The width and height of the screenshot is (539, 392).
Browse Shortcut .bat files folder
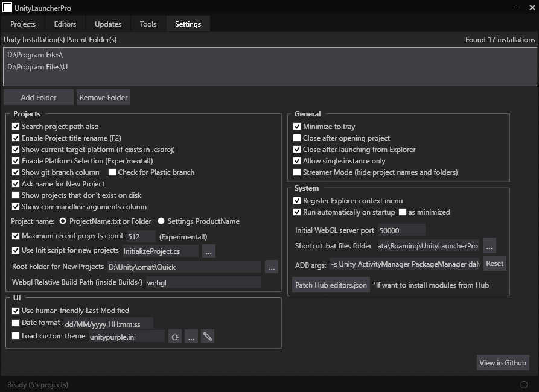coord(489,245)
